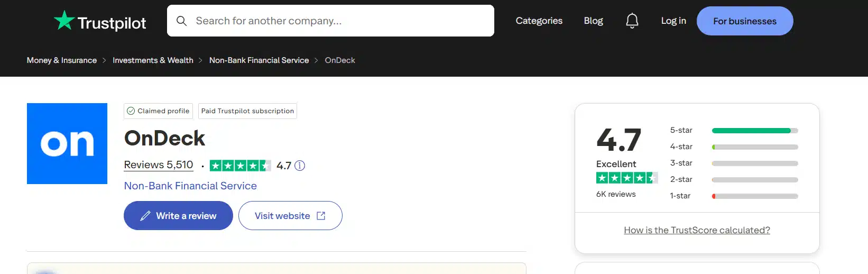Click the OnDeck blue logo thumbnail

[x=67, y=143]
